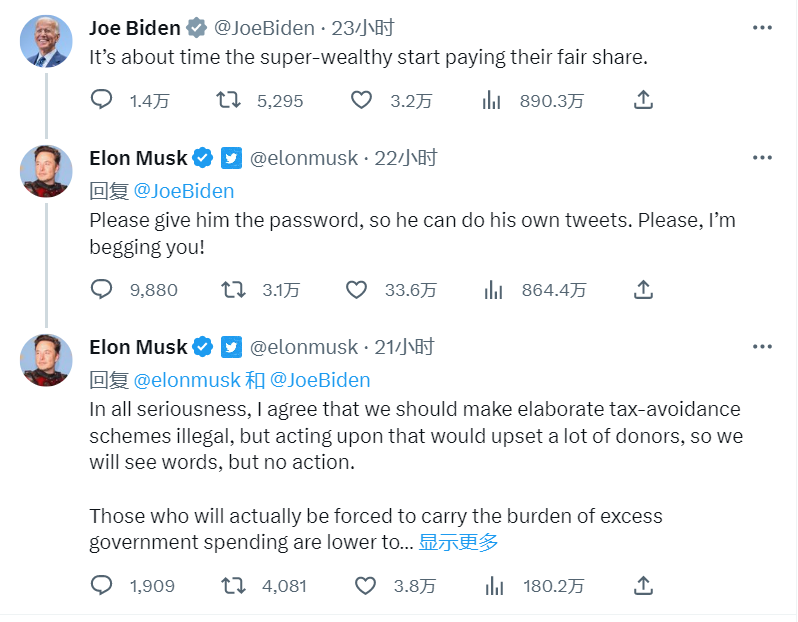Expand tweet with 显示更多 link
798x622 pixels.
pos(458,543)
